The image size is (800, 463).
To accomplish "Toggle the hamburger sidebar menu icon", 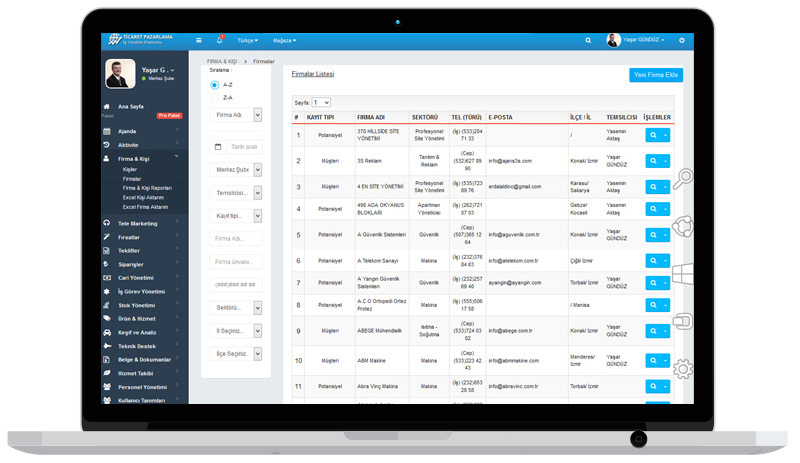I will [x=198, y=40].
